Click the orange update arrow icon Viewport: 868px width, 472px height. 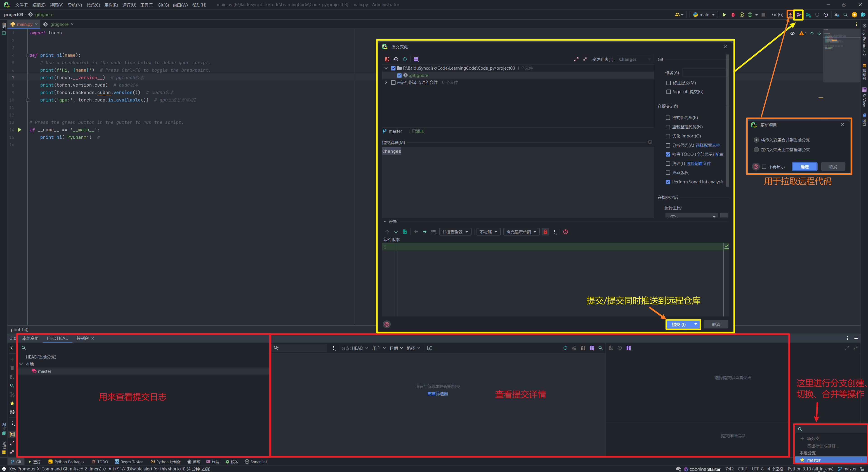(854, 15)
